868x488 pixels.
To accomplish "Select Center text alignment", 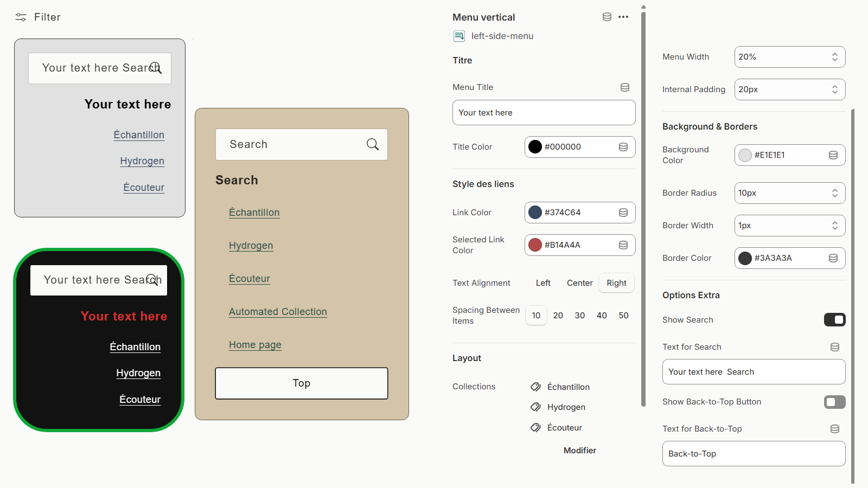I will point(579,282).
